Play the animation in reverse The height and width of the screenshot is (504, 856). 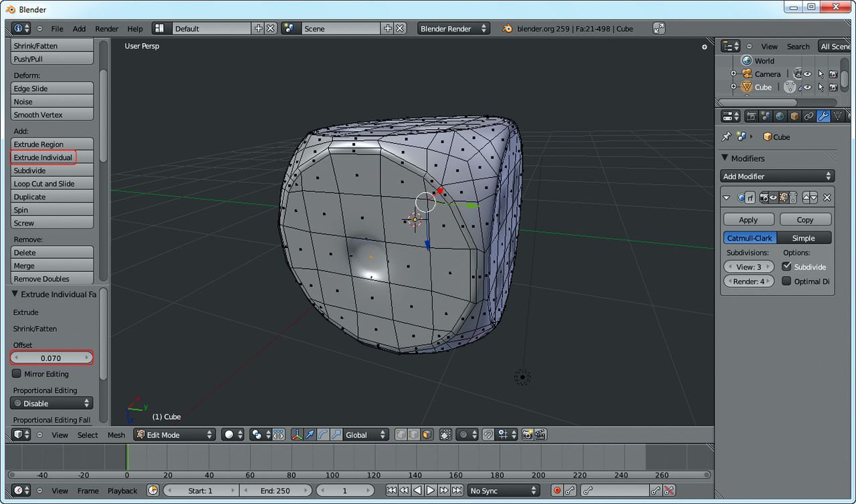tap(418, 491)
